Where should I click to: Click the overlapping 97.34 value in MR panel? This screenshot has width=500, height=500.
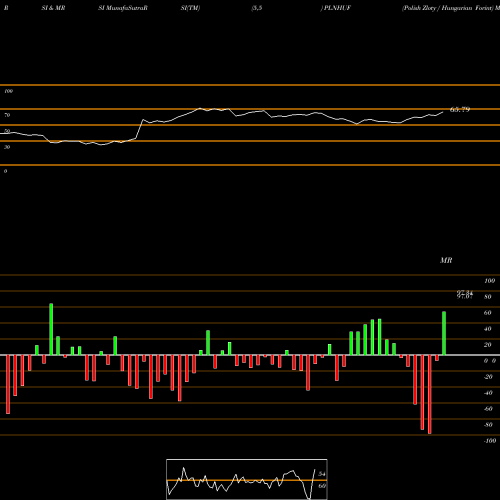[465, 293]
